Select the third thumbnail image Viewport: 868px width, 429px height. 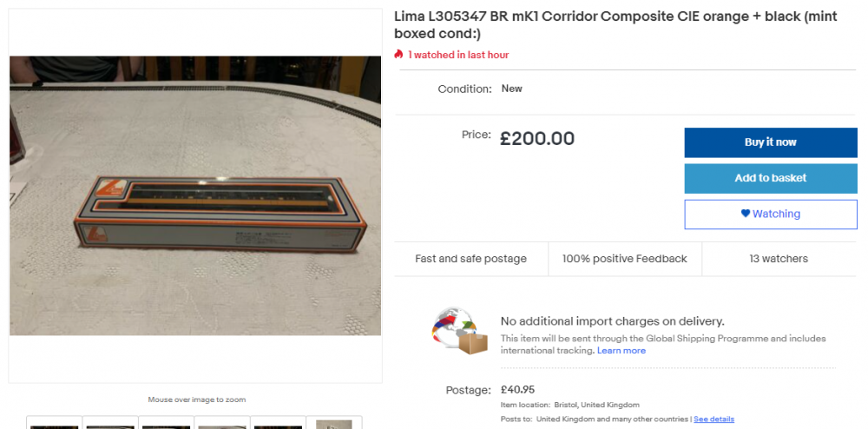point(167,424)
